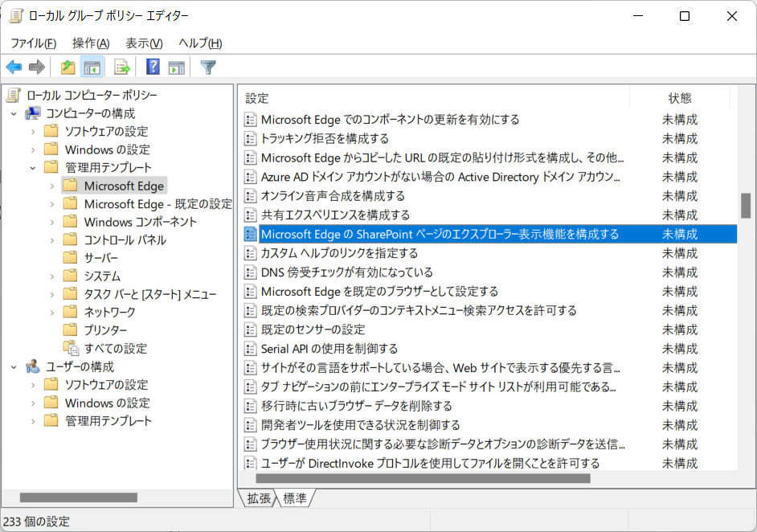Select the highlighted SharePoint ページのエクスプローラー表示 policy
This screenshot has height=532, width=757.
click(x=489, y=234)
